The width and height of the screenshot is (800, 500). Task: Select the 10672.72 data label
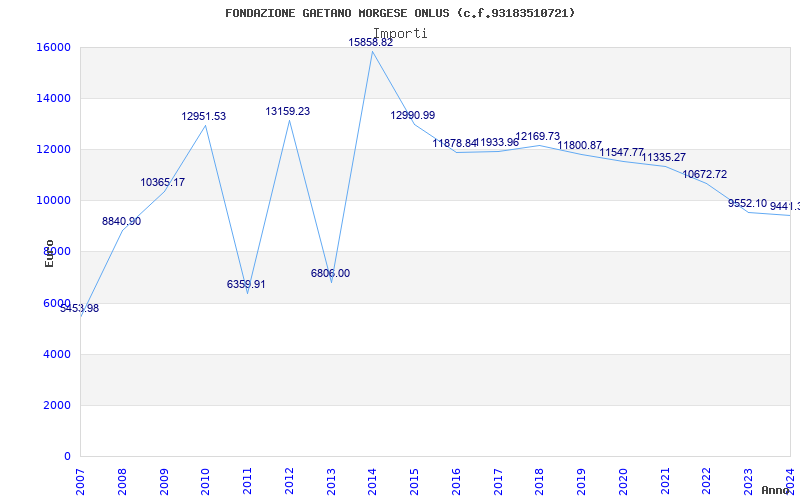705,174
